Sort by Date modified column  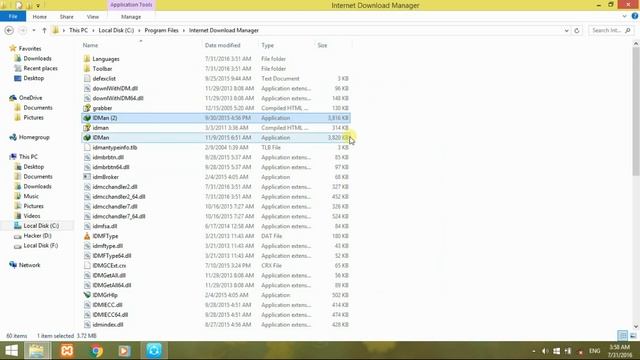pyautogui.click(x=222, y=45)
